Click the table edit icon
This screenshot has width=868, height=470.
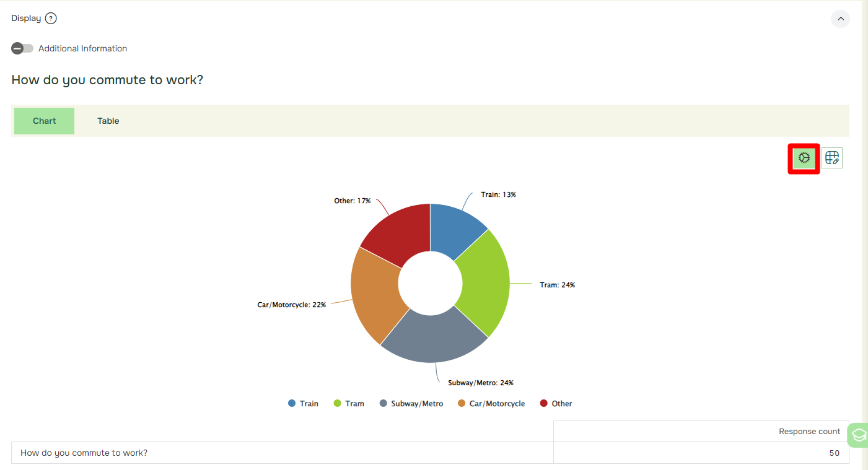pyautogui.click(x=832, y=158)
